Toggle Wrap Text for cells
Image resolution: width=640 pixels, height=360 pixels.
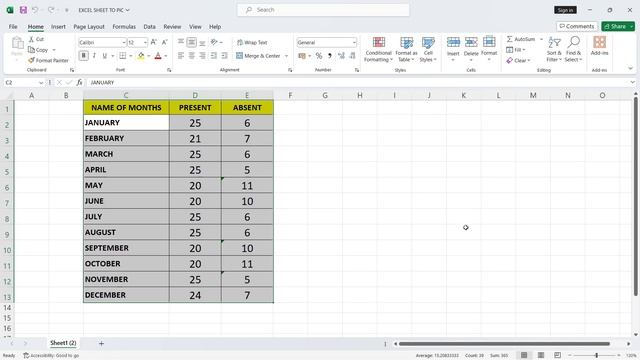point(252,42)
